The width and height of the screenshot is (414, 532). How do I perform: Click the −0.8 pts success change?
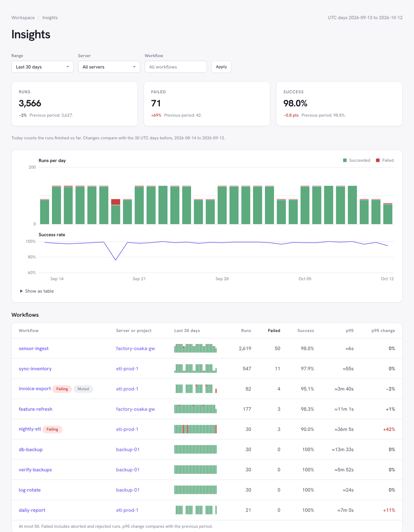(x=291, y=115)
